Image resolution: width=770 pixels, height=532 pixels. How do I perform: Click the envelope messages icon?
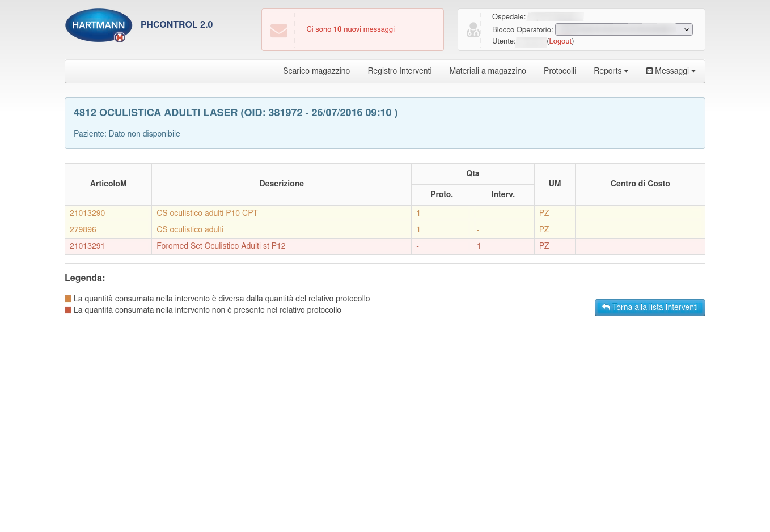[x=278, y=30]
